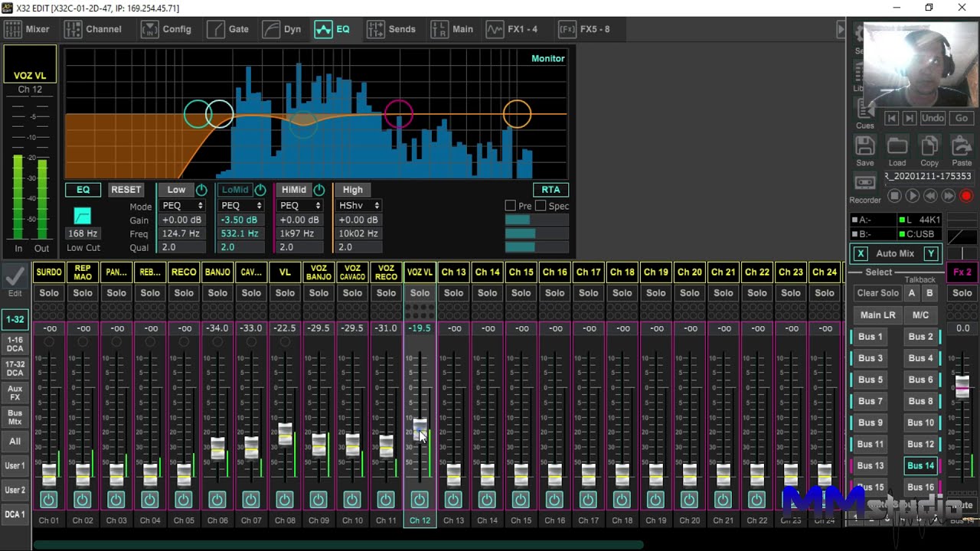Mute channel Ch 01 with its power icon

[48, 500]
